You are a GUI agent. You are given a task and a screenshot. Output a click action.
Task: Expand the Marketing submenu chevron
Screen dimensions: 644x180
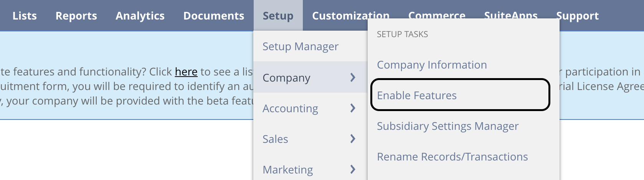coord(353,169)
